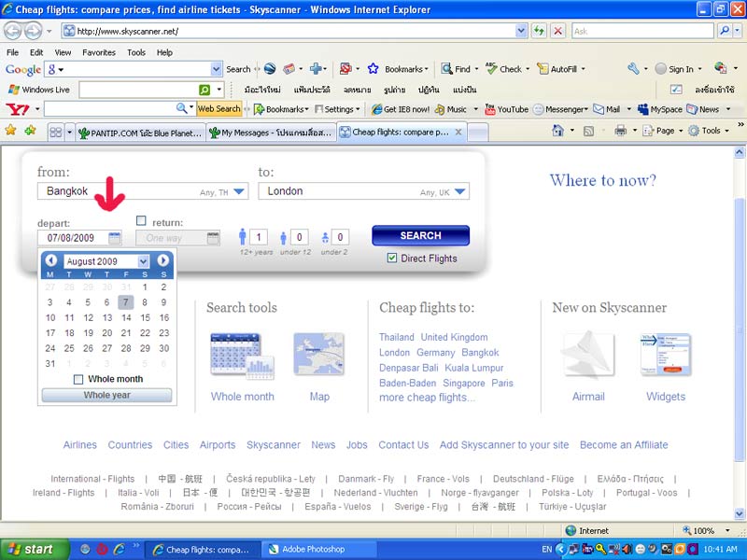Image resolution: width=747 pixels, height=560 pixels.
Task: Click the Whole month calendar image under Search tools
Action: 242,357
